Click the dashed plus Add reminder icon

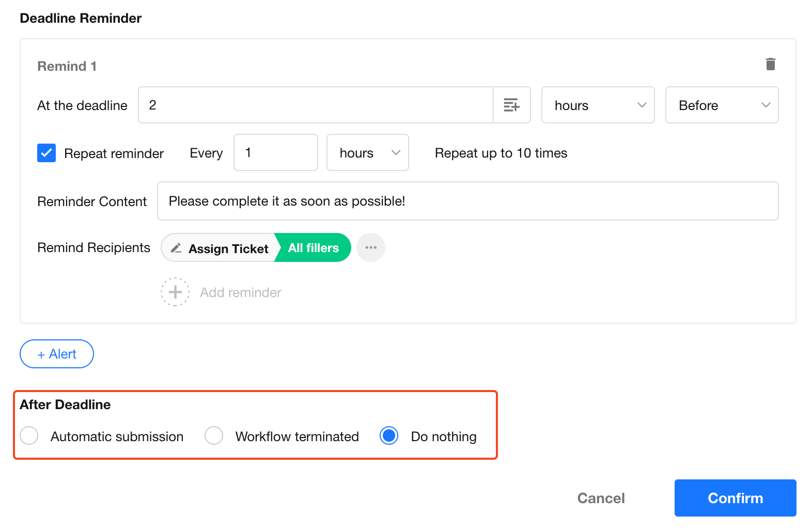click(x=175, y=292)
